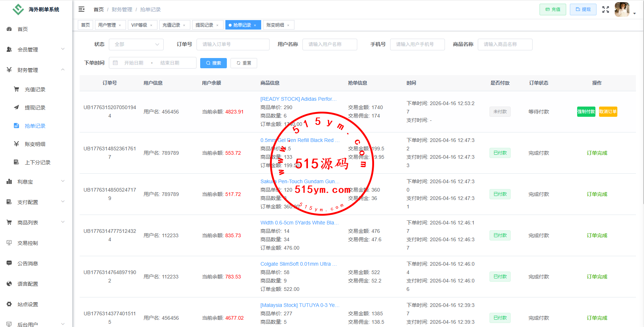644x327 pixels.
Task: Open 提现记录 in the sidebar
Action: click(x=35, y=108)
